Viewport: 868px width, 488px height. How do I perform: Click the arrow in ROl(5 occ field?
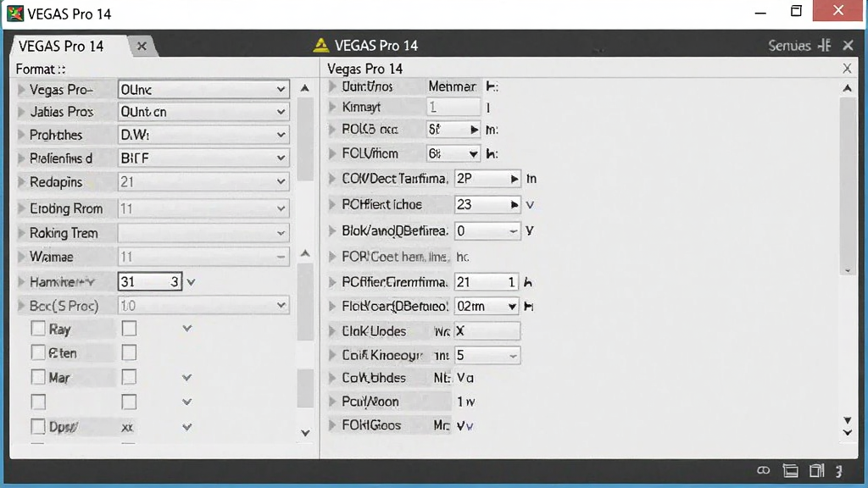[x=474, y=130]
